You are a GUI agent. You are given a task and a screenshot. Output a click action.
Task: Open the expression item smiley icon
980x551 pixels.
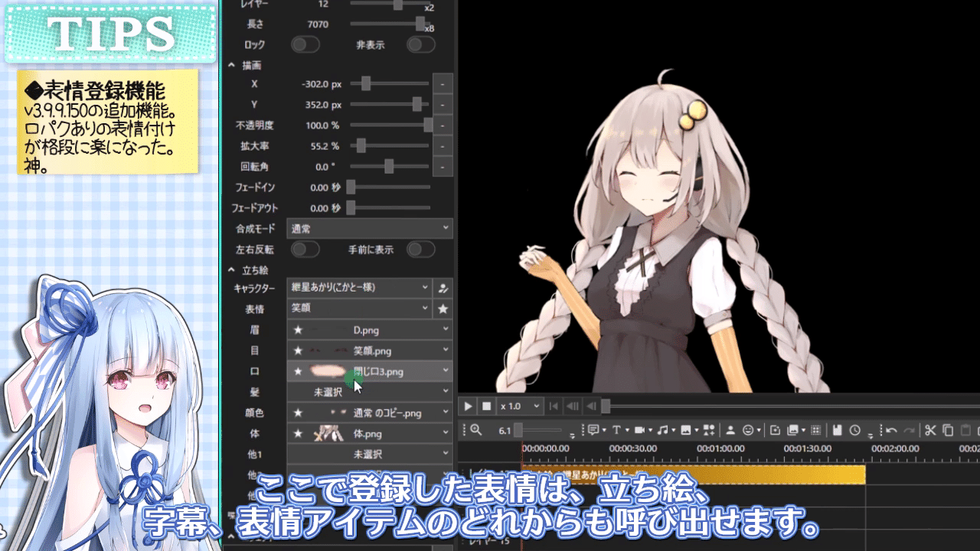tap(749, 429)
